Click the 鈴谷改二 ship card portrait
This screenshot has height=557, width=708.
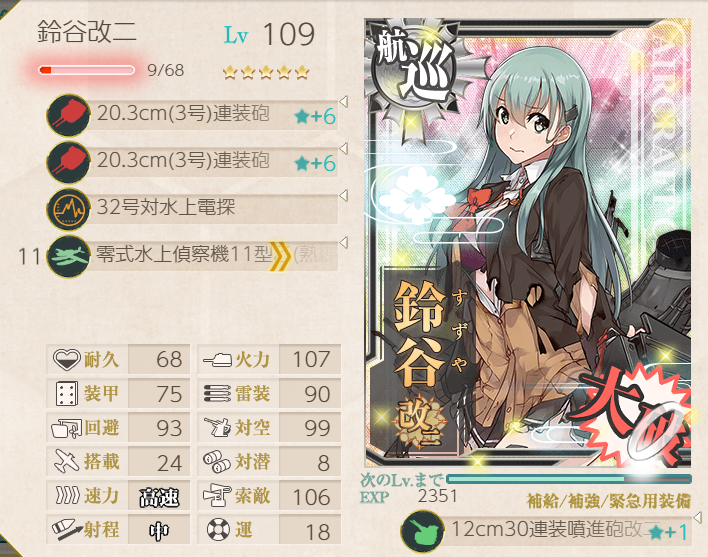click(527, 243)
